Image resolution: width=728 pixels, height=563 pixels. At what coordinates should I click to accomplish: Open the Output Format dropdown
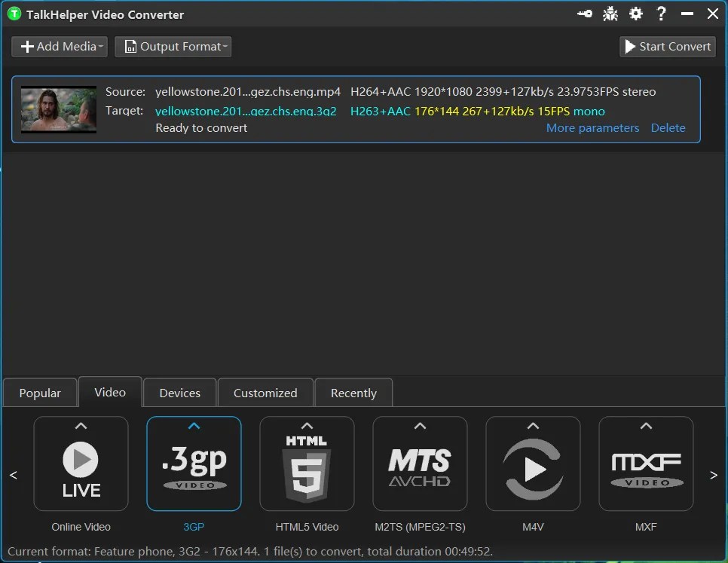pos(173,46)
